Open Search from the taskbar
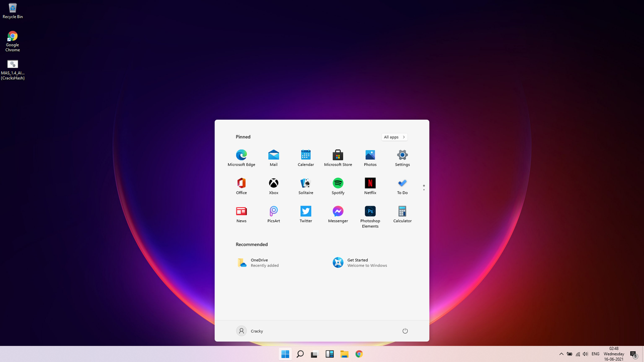The width and height of the screenshot is (644, 362). [300, 354]
